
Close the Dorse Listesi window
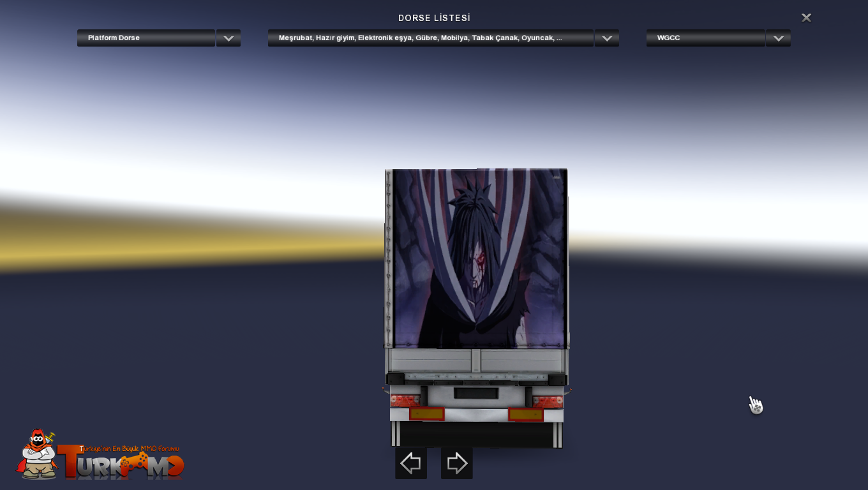coord(806,18)
